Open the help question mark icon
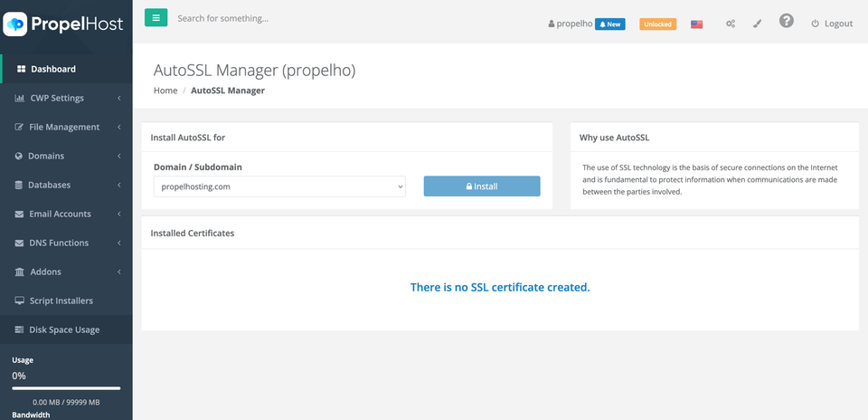 pos(786,21)
